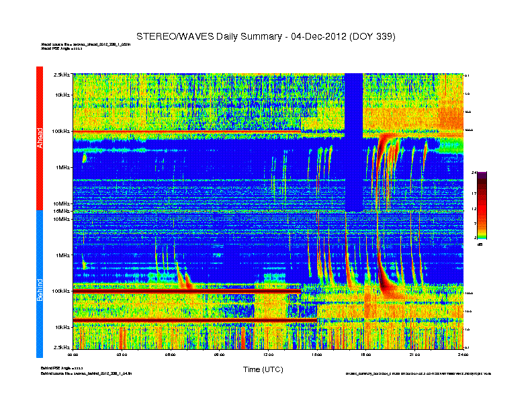Click the Time (UTC) axis label
The height and width of the screenshot is (411, 532).
(263, 369)
